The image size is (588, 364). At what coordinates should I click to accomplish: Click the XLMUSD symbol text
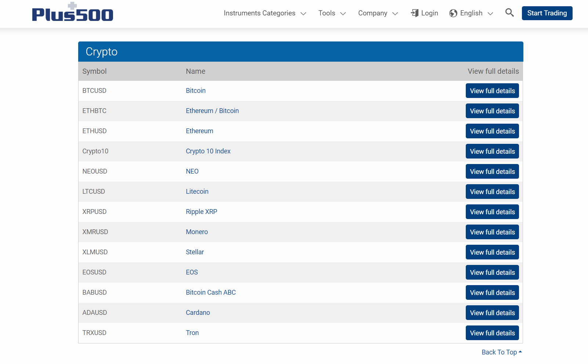coord(95,252)
